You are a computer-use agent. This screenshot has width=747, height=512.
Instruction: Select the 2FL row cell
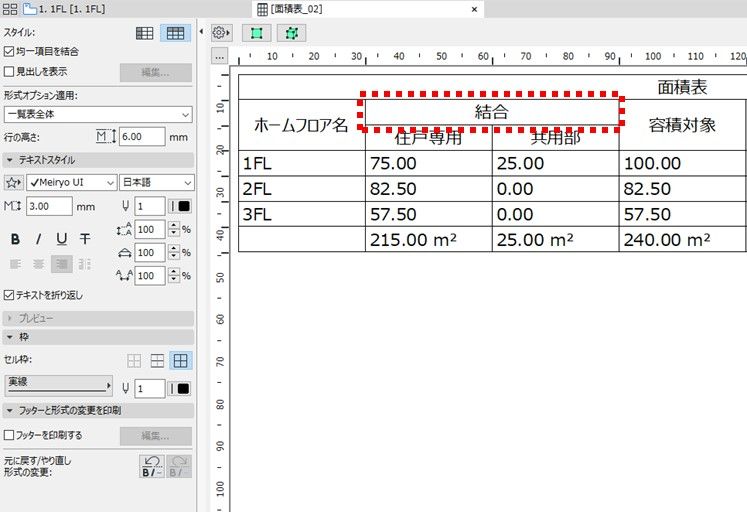click(302, 189)
